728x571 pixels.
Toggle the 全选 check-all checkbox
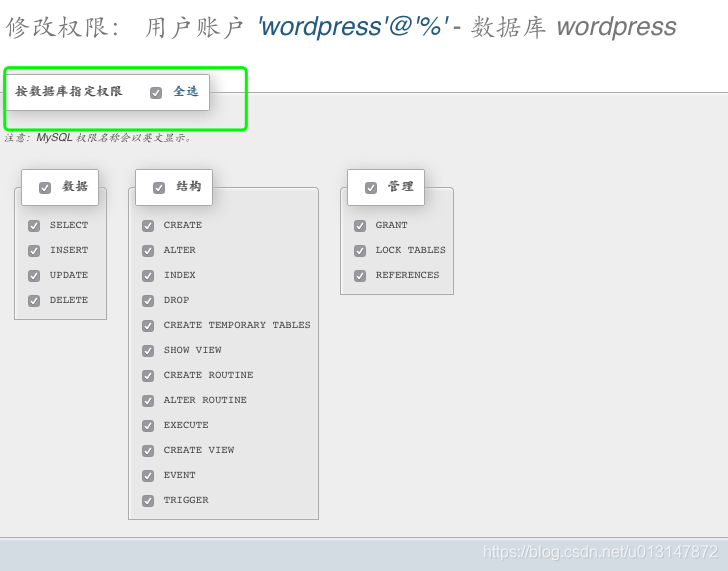coord(156,93)
